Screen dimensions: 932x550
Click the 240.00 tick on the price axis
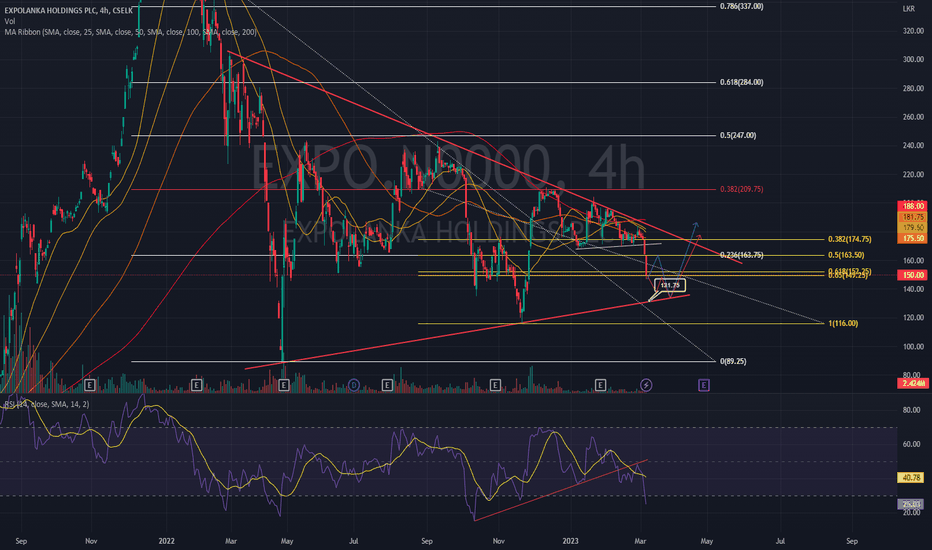coord(914,146)
